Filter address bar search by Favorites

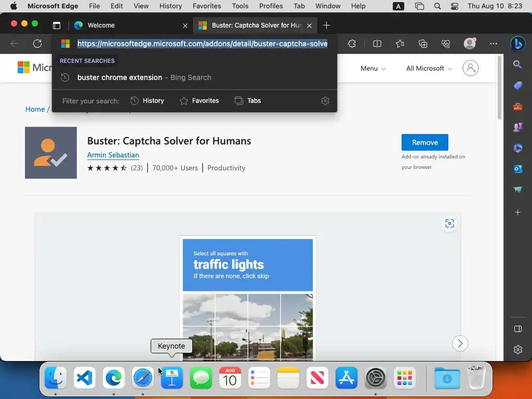click(199, 101)
